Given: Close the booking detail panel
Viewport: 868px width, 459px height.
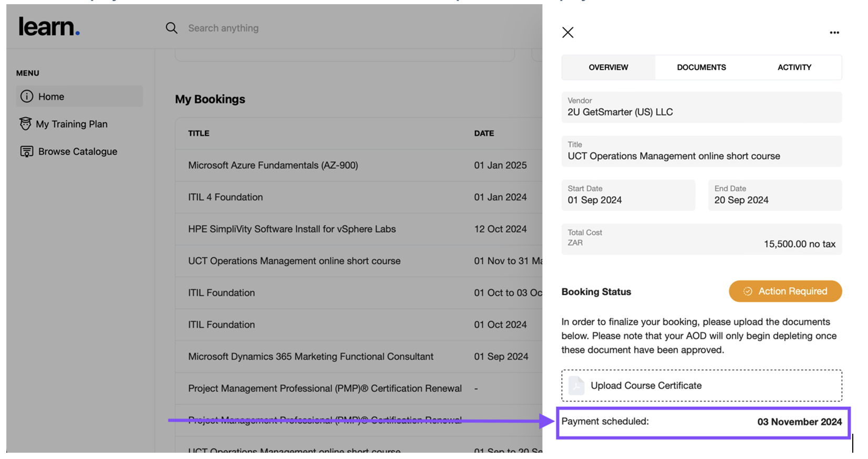Looking at the screenshot, I should [x=567, y=33].
